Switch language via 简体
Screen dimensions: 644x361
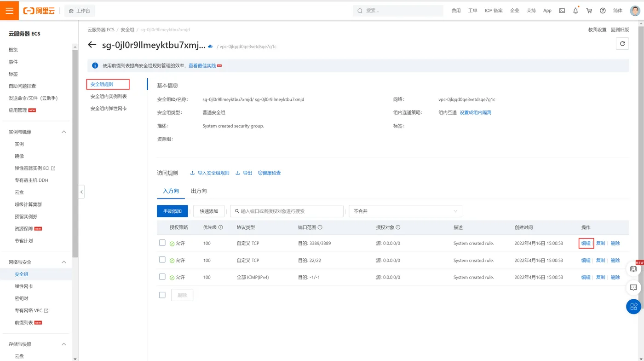coord(618,11)
